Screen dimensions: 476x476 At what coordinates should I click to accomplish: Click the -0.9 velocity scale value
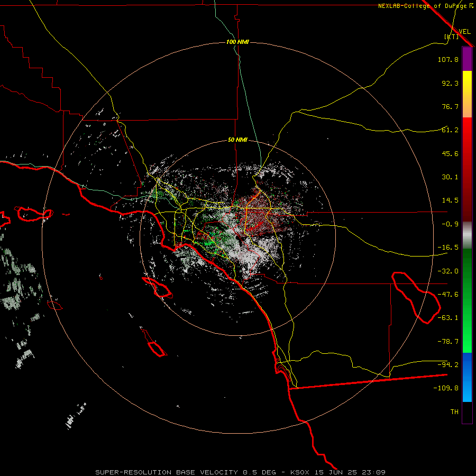[x=450, y=224]
